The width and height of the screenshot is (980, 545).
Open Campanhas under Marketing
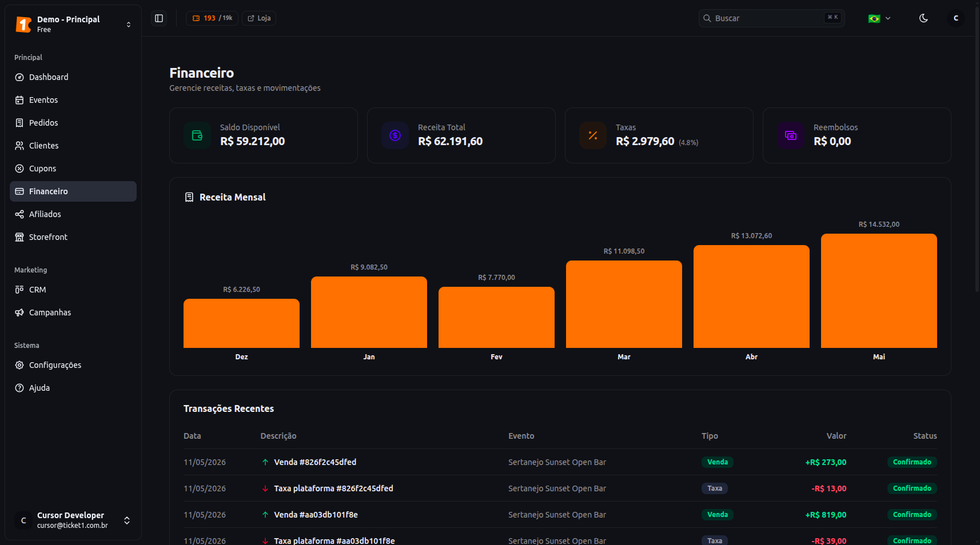pyautogui.click(x=73, y=312)
